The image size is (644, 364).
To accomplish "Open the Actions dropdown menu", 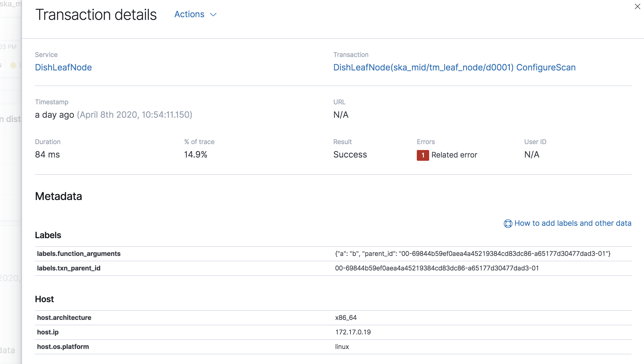I will pyautogui.click(x=190, y=14).
